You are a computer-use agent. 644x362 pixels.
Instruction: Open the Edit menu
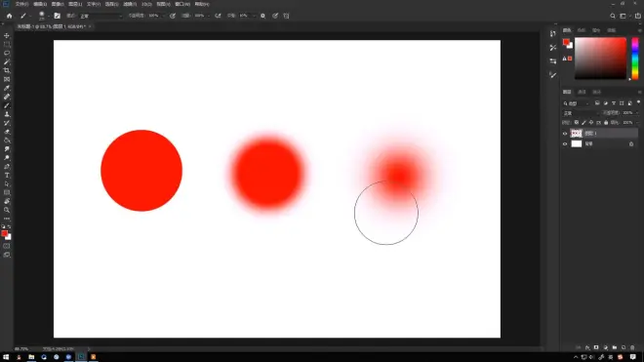click(40, 4)
